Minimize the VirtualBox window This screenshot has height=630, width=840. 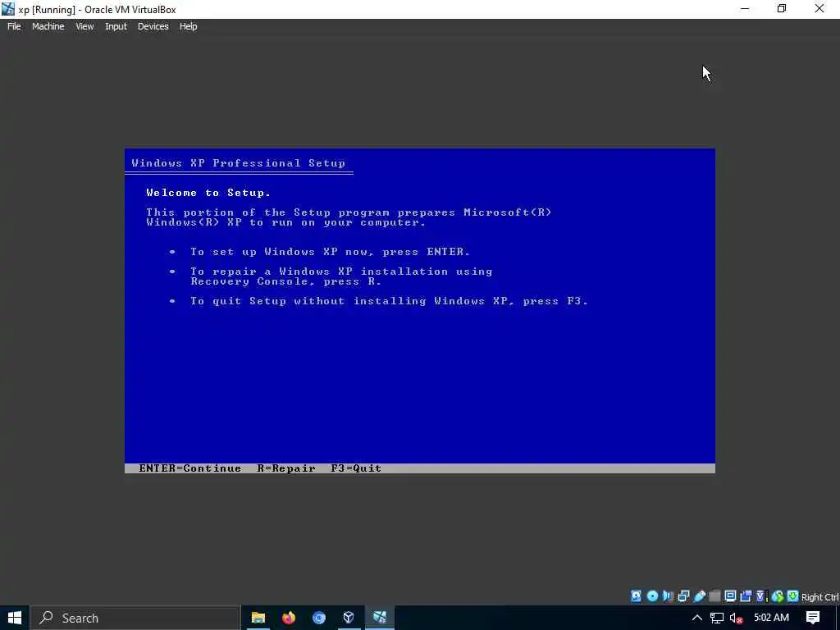tap(745, 8)
